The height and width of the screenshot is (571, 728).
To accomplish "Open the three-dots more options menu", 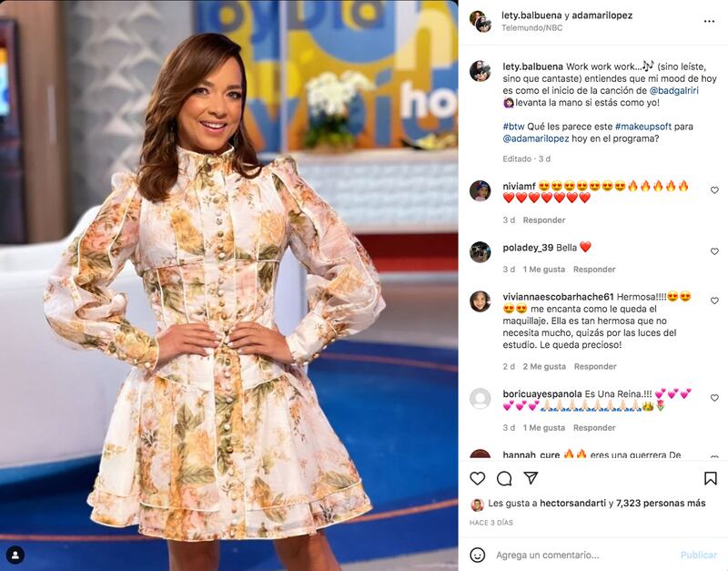I will coord(709,21).
